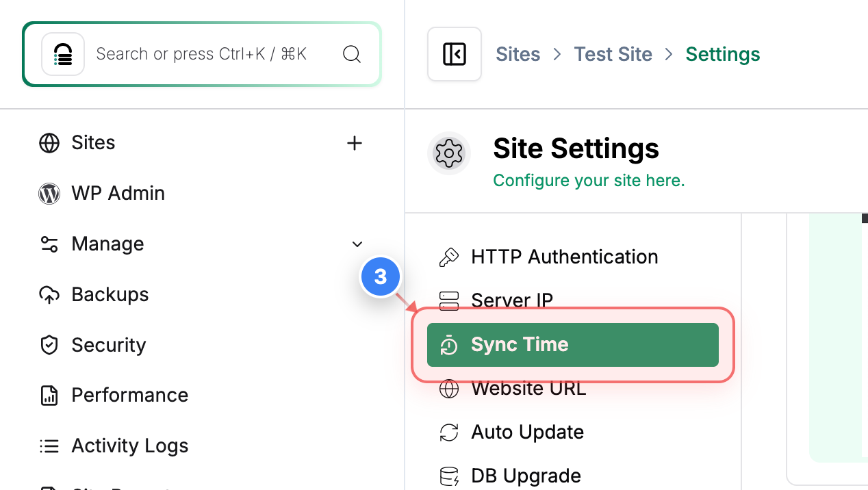Open Security in sidebar
868x490 pixels.
click(109, 345)
